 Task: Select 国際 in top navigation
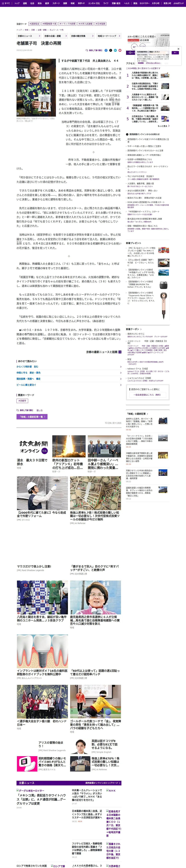[x=65, y=3]
